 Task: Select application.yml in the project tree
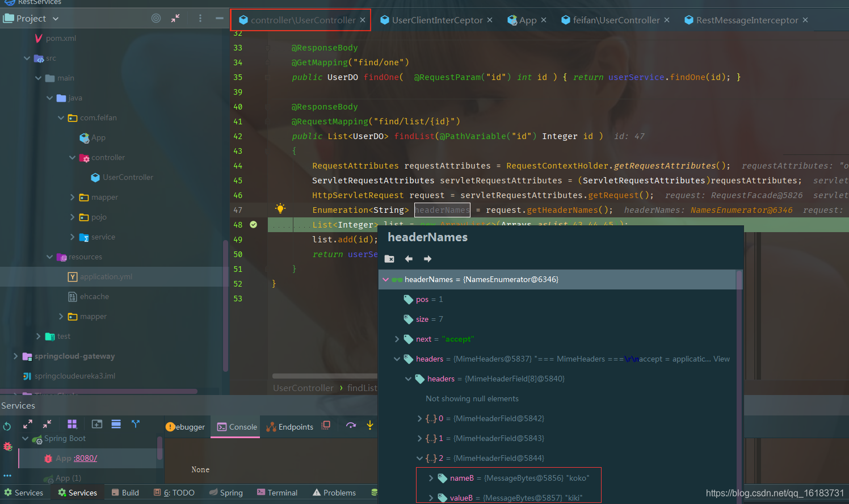(x=106, y=276)
